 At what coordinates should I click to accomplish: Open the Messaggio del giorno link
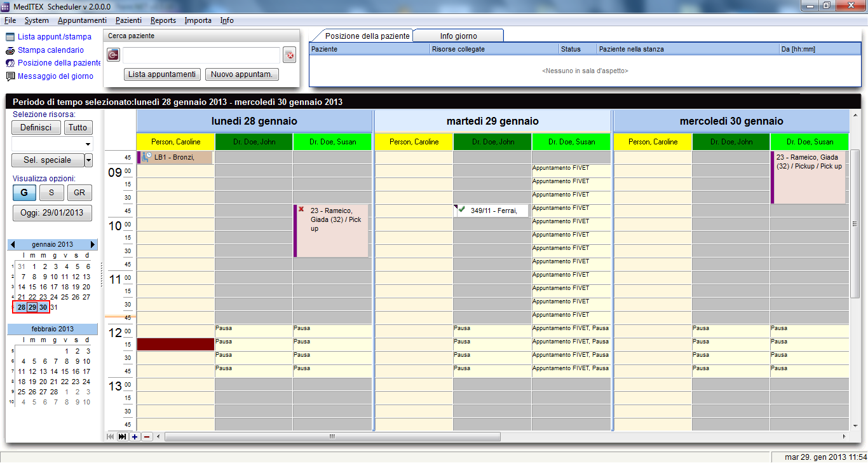tap(55, 76)
